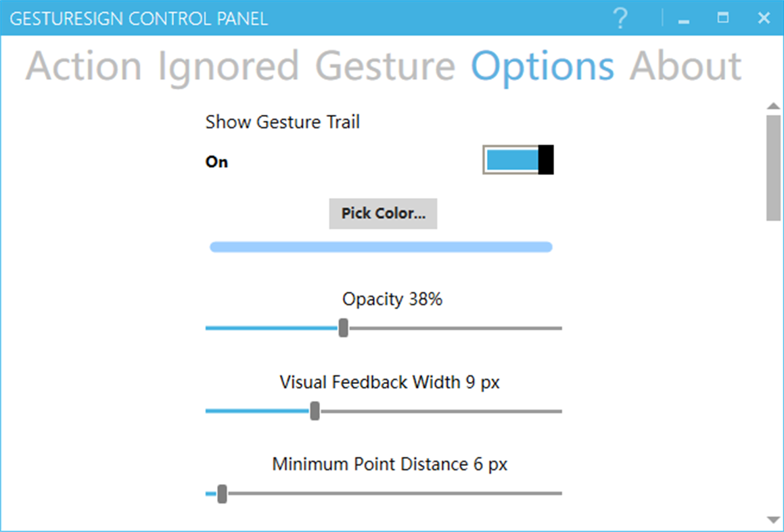The image size is (784, 532).
Task: Select the blue gesture trail color preview
Action: [381, 247]
